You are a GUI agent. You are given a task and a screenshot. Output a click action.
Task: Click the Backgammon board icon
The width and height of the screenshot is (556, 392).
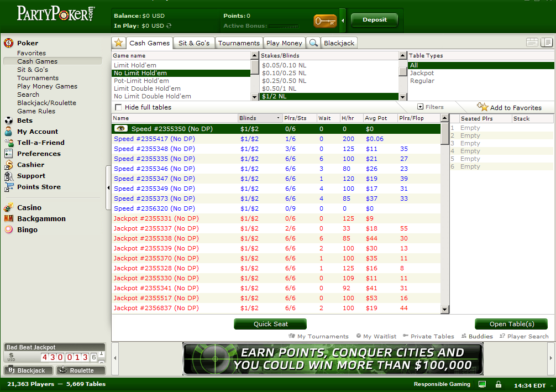point(8,218)
